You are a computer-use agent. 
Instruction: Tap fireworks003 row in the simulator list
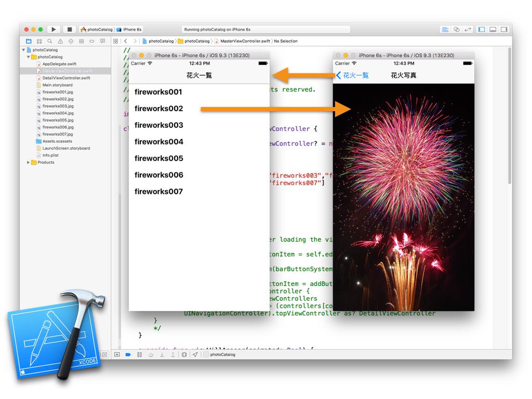pos(199,125)
